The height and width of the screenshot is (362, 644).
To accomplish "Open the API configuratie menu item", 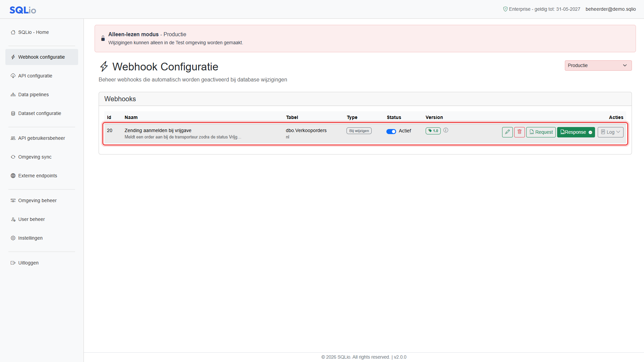I will pos(42,76).
